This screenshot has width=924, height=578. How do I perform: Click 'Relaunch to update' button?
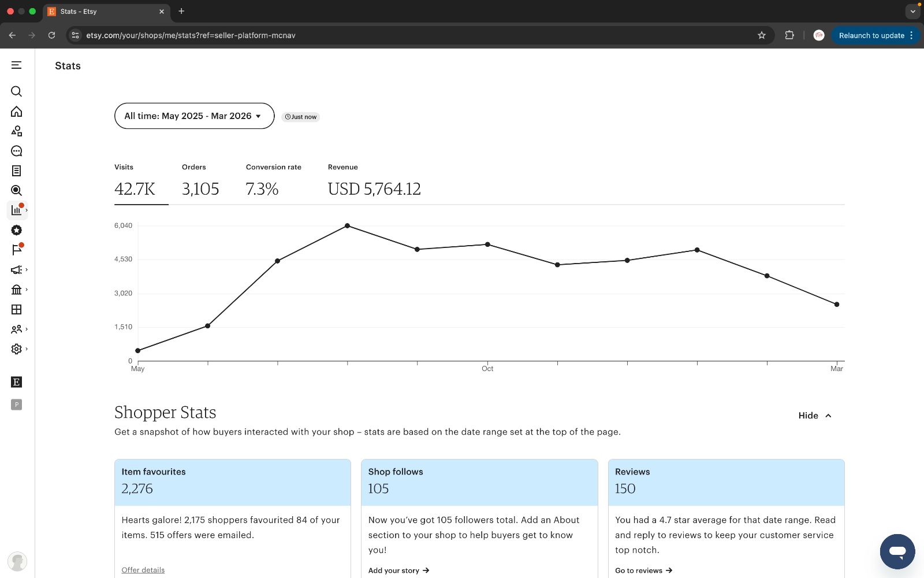(871, 35)
